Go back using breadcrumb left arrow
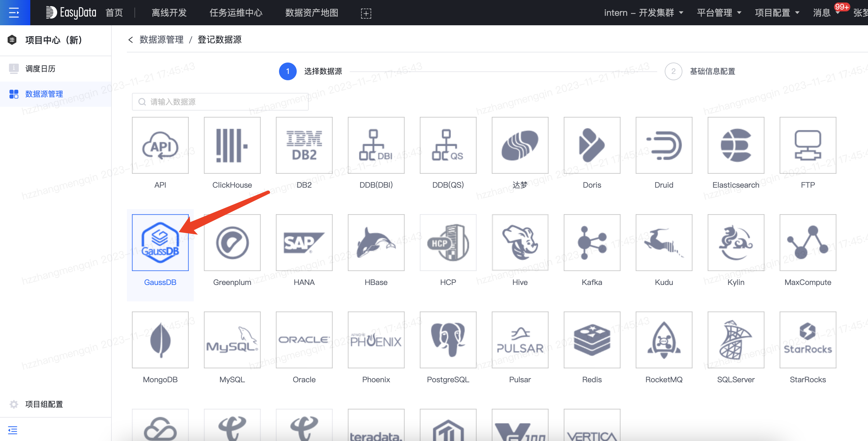868x441 pixels. click(x=131, y=40)
